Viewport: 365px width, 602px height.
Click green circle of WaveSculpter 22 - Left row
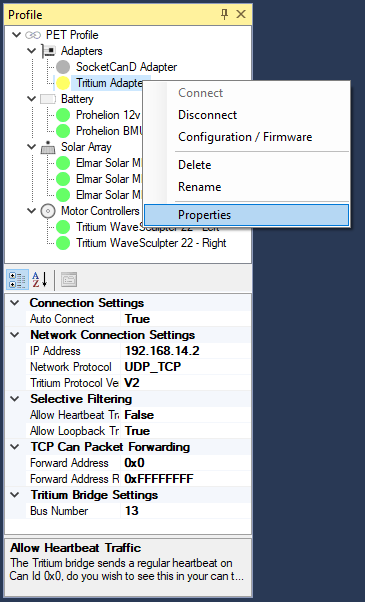click(x=63, y=227)
